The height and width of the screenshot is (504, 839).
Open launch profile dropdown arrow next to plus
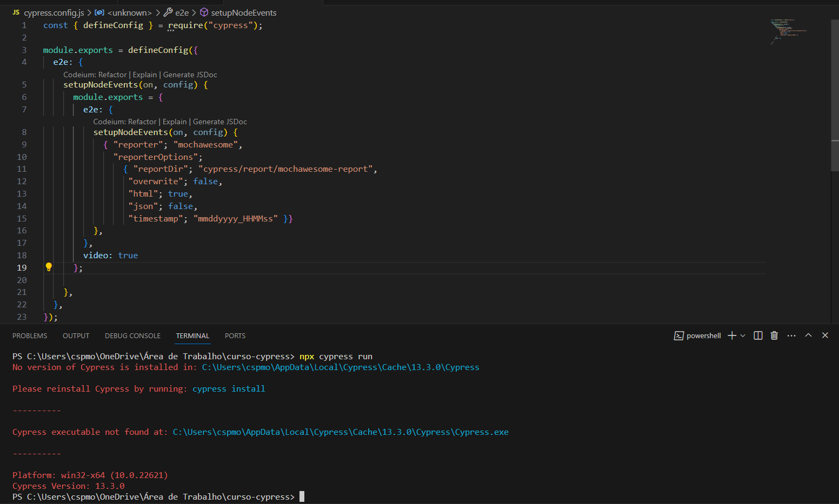tap(743, 335)
